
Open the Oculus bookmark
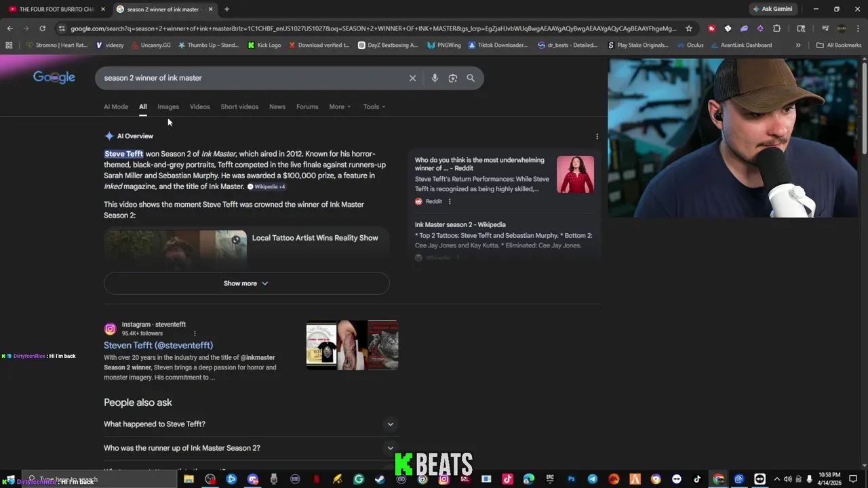[x=690, y=45]
